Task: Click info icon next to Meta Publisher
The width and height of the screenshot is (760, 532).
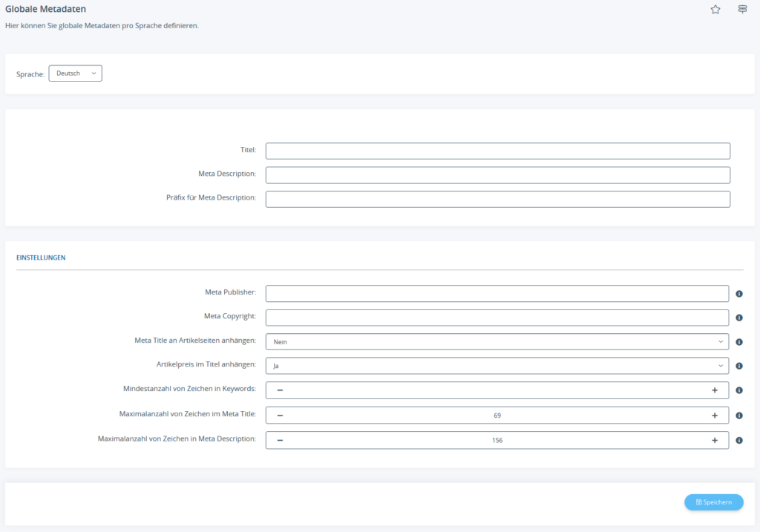Action: tap(739, 294)
